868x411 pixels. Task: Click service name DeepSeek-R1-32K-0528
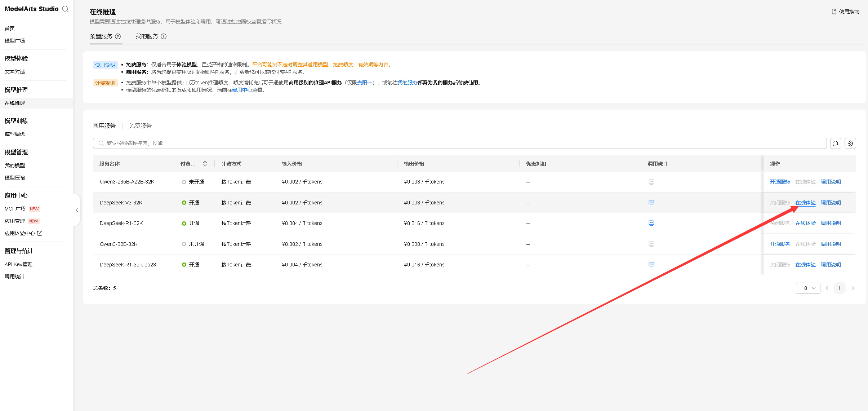128,265
